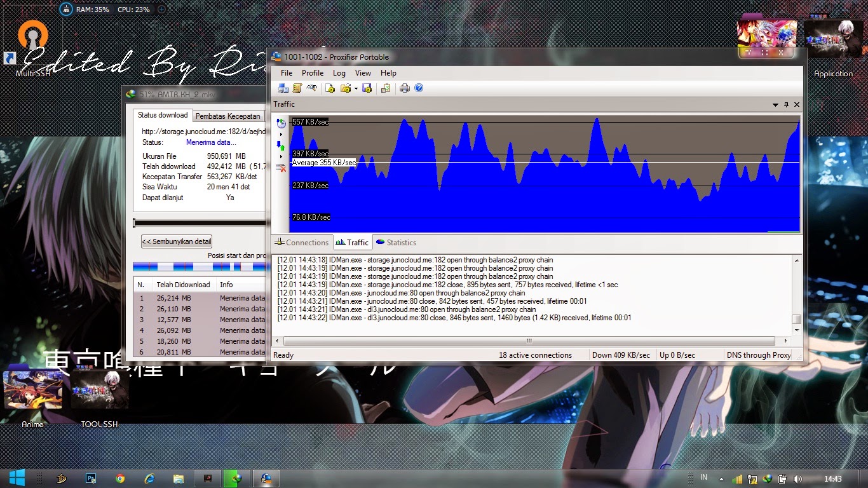Click the log's vertical scrollbar down arrow
This screenshot has width=868, height=488.
pos(796,330)
